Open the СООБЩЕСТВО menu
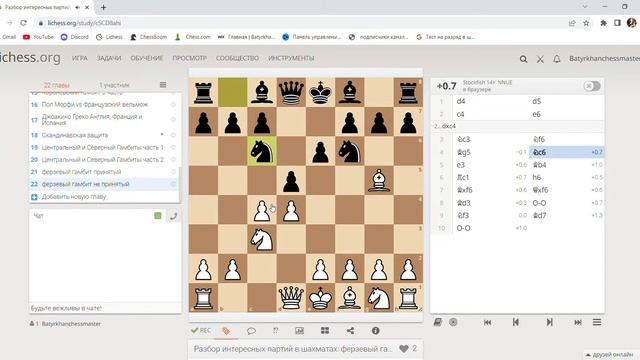Screen dimensions: 640x360 click(x=237, y=58)
